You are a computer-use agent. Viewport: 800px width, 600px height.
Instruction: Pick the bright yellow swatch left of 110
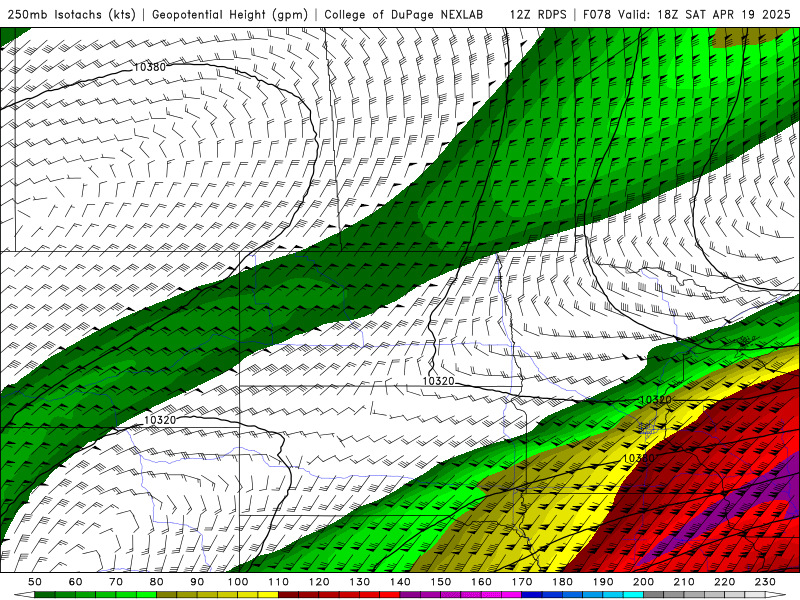click(268, 595)
